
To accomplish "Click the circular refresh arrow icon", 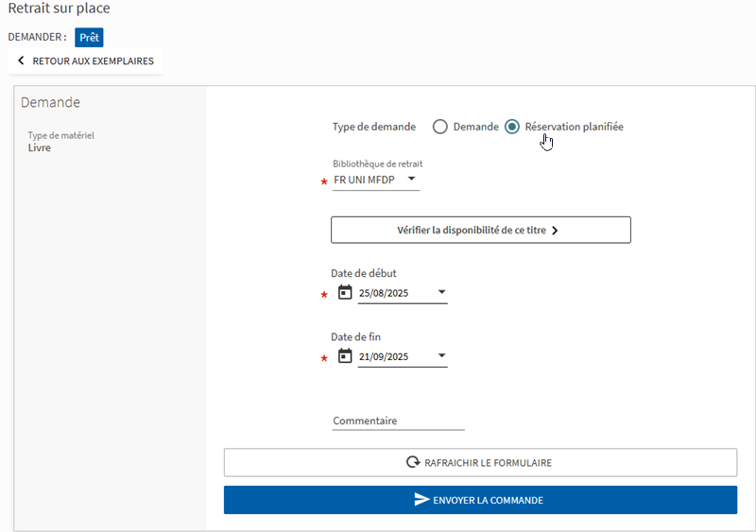I will tap(413, 463).
